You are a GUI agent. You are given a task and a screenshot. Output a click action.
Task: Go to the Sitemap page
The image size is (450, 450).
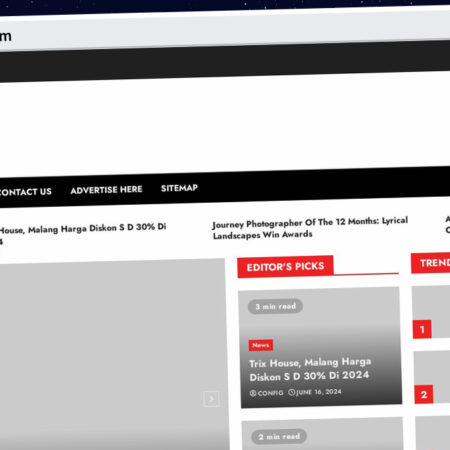click(x=179, y=188)
